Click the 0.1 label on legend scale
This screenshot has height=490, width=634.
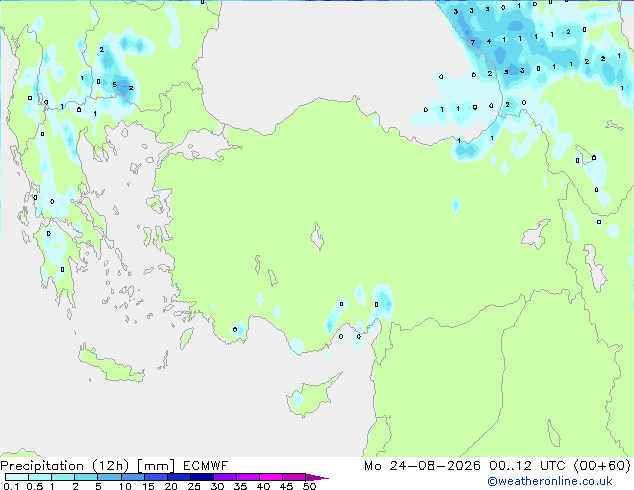pos(11,486)
